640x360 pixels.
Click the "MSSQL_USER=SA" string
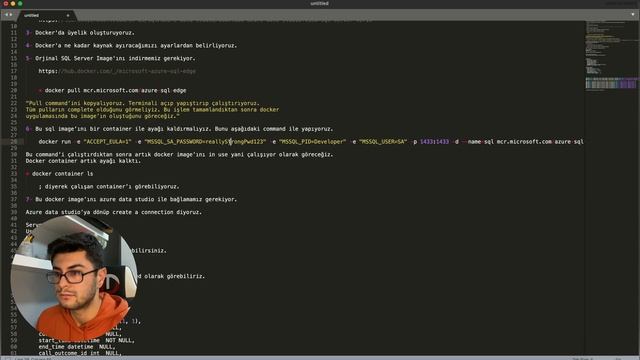click(x=383, y=142)
